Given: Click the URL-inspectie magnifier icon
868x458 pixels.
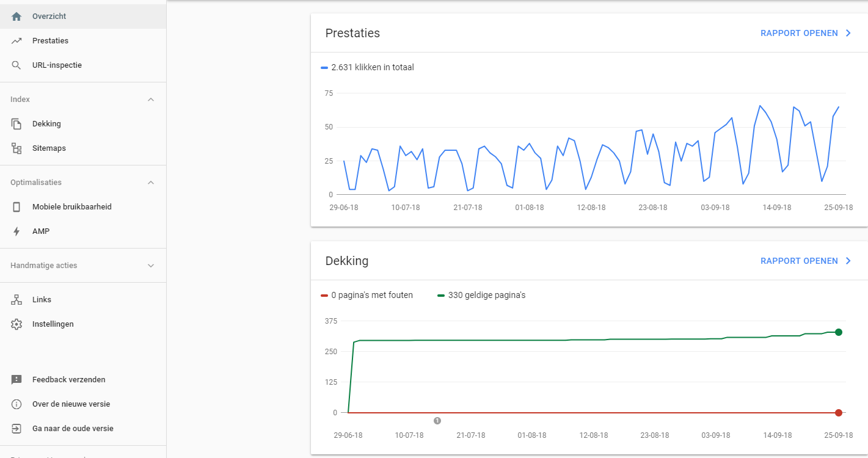Looking at the screenshot, I should point(16,65).
